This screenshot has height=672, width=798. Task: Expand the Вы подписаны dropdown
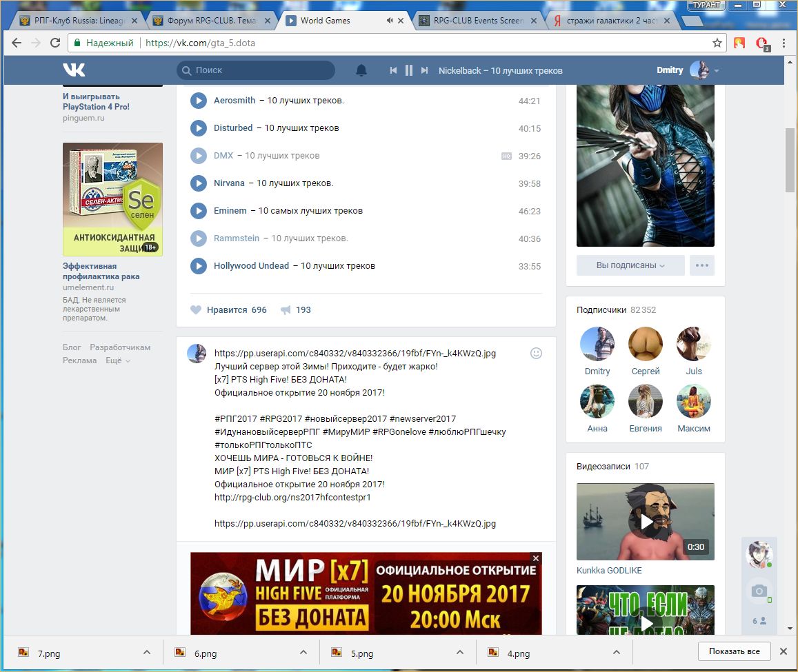(x=630, y=265)
